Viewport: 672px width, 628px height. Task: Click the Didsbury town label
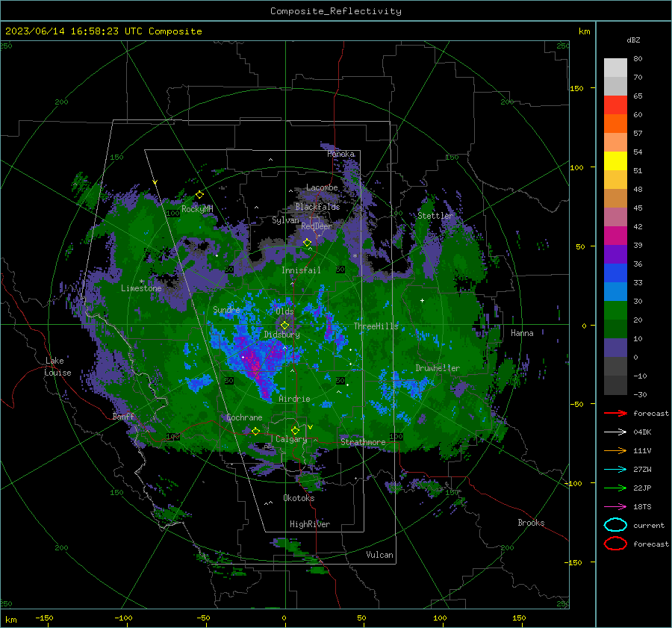point(281,335)
